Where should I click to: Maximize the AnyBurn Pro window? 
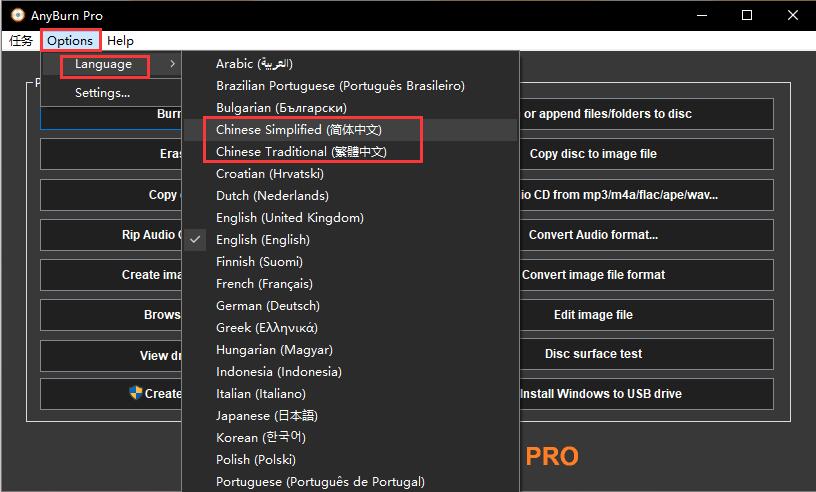747,15
